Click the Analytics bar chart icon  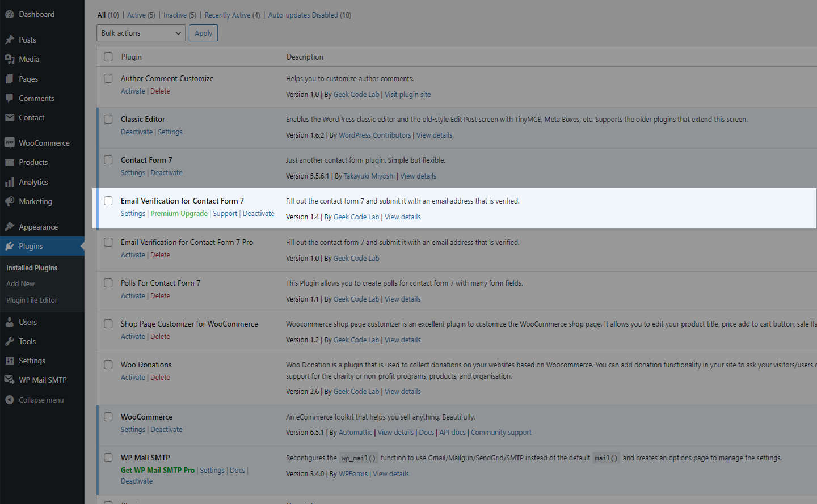pyautogui.click(x=10, y=182)
